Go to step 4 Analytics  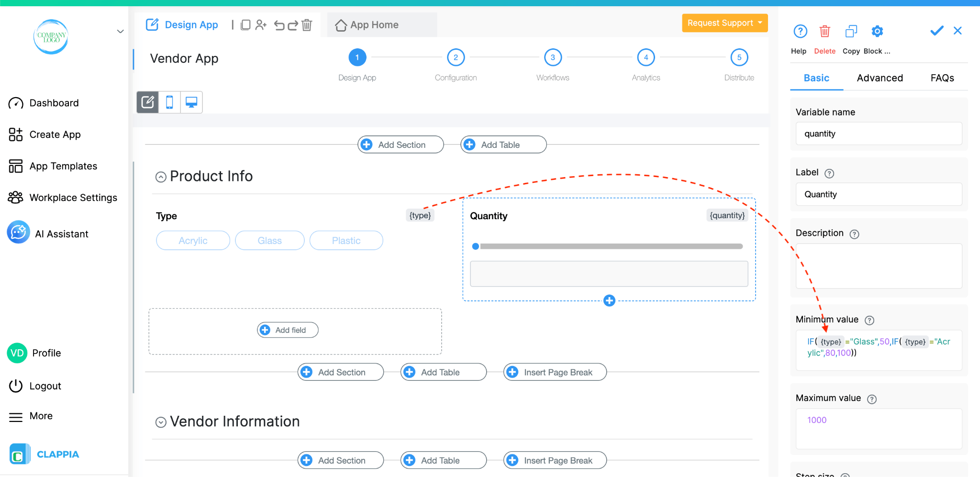[646, 57]
